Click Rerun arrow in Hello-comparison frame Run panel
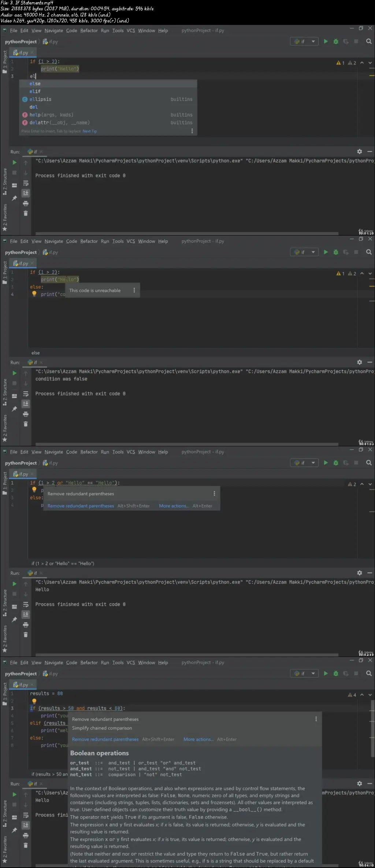This screenshot has height=868, width=375. (x=15, y=584)
